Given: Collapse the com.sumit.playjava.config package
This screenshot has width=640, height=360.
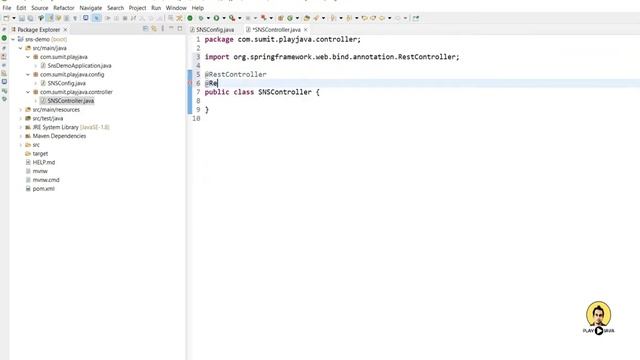Looking at the screenshot, I should click(28, 74).
